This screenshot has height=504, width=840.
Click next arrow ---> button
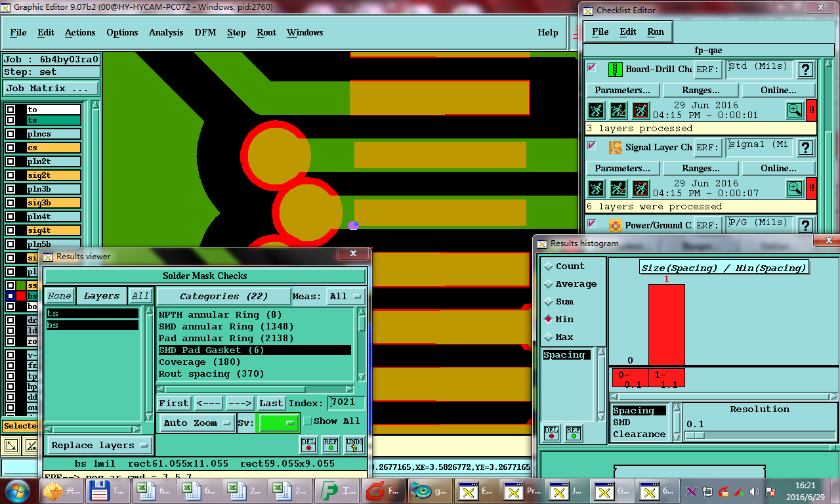pos(240,403)
